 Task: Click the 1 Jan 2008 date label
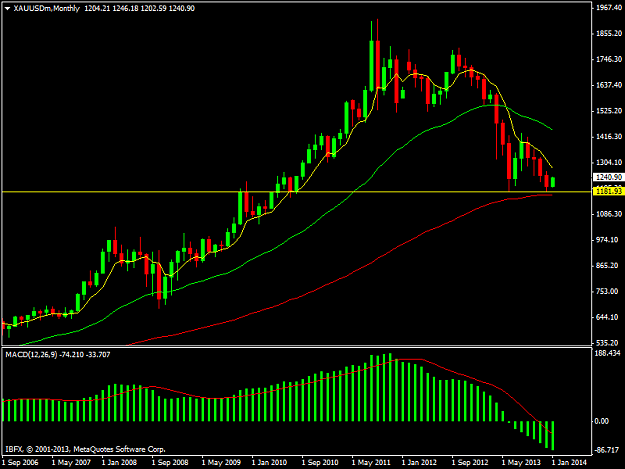click(x=120, y=463)
